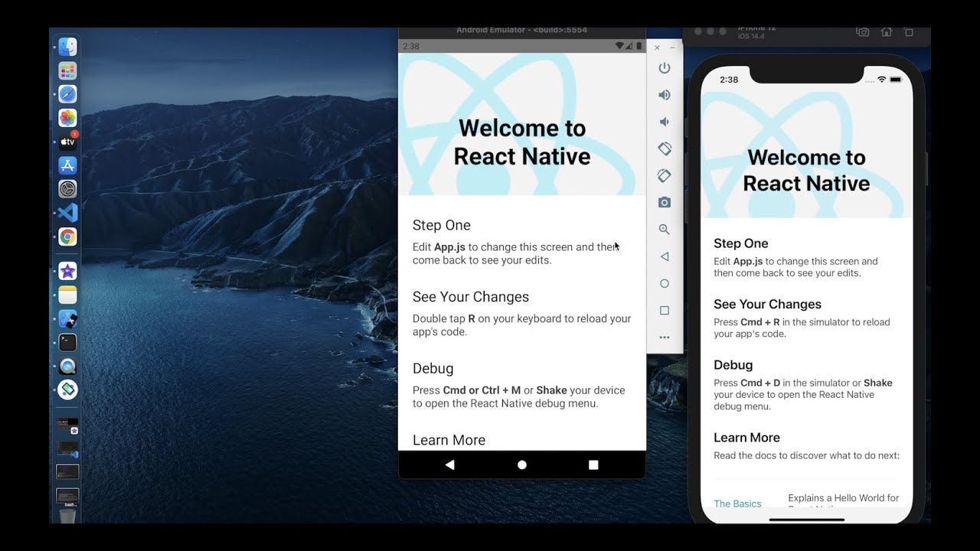Click 'Debug' heading in iOS simulator
This screenshot has height=551, width=980.
(733, 365)
